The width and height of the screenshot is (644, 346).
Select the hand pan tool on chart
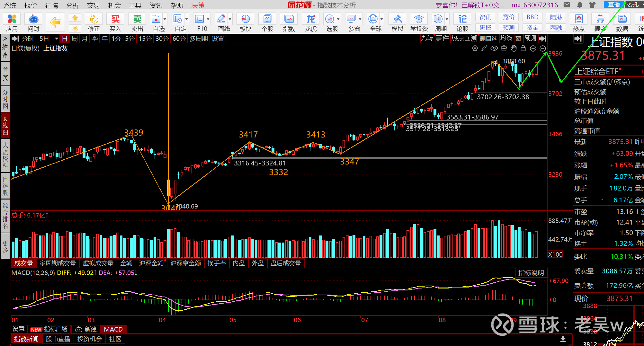(514, 49)
